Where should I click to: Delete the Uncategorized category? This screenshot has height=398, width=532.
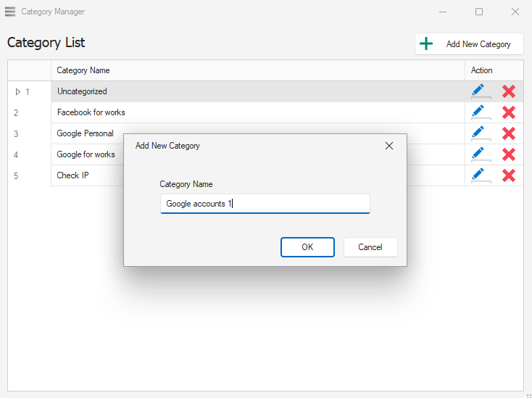(x=509, y=91)
